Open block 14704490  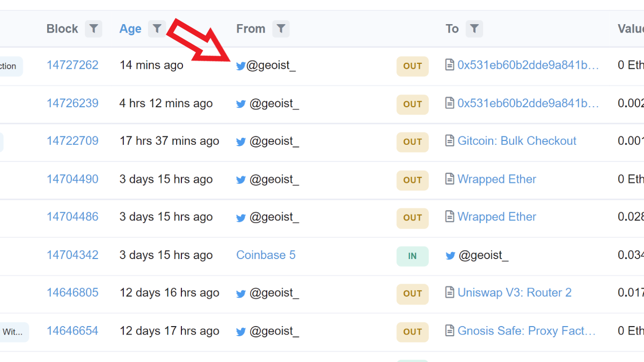tap(72, 179)
